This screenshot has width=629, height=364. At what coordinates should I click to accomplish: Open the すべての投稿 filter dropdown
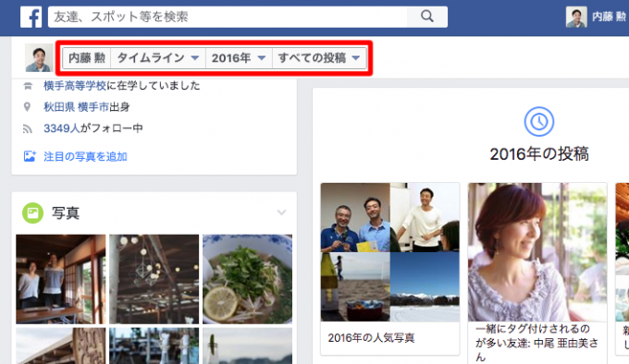point(319,58)
